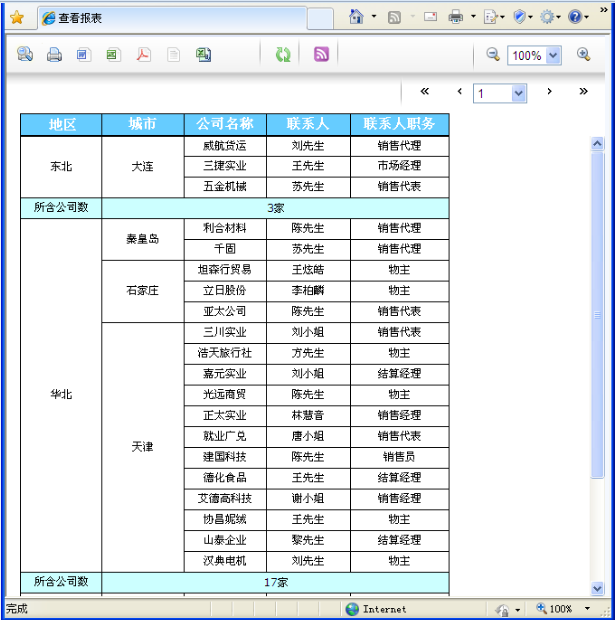Show more command bar items chevron
The image size is (615, 620).
604,9
